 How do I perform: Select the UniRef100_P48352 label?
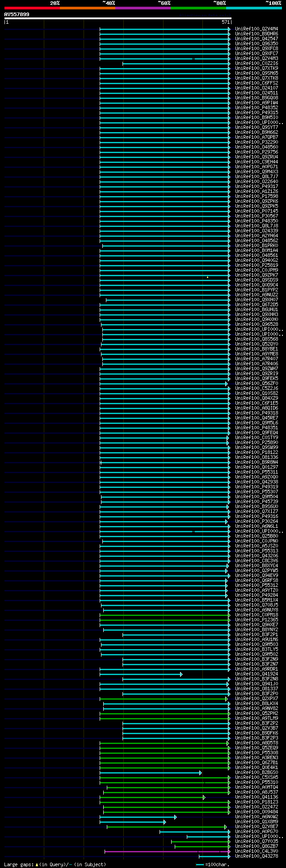257,107
